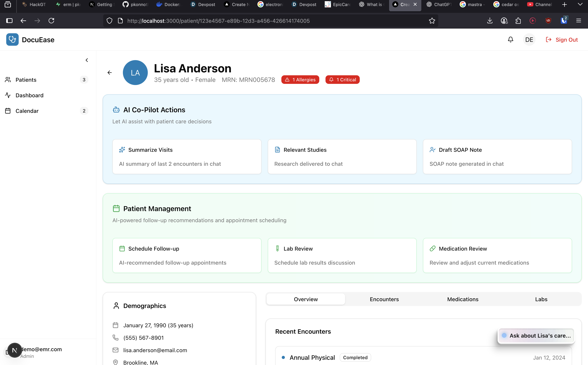Click the Sign Out button
588x365 pixels.
pyautogui.click(x=562, y=39)
